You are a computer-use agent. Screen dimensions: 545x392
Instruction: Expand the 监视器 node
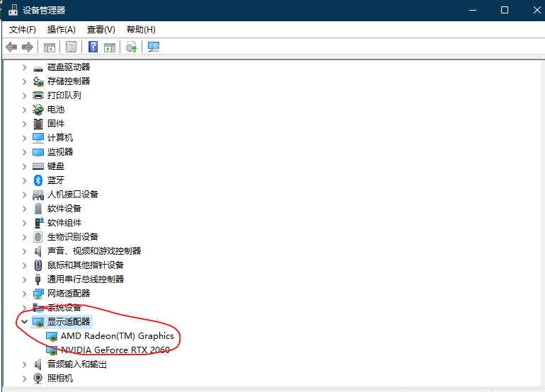tap(24, 152)
